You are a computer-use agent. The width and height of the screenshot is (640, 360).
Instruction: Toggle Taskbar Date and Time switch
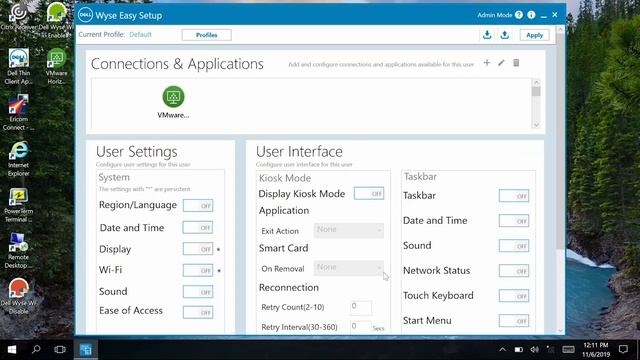point(514,221)
